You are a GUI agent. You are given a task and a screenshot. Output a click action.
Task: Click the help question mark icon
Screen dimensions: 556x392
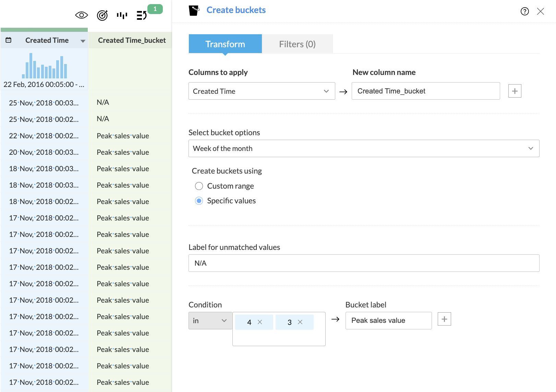click(524, 11)
